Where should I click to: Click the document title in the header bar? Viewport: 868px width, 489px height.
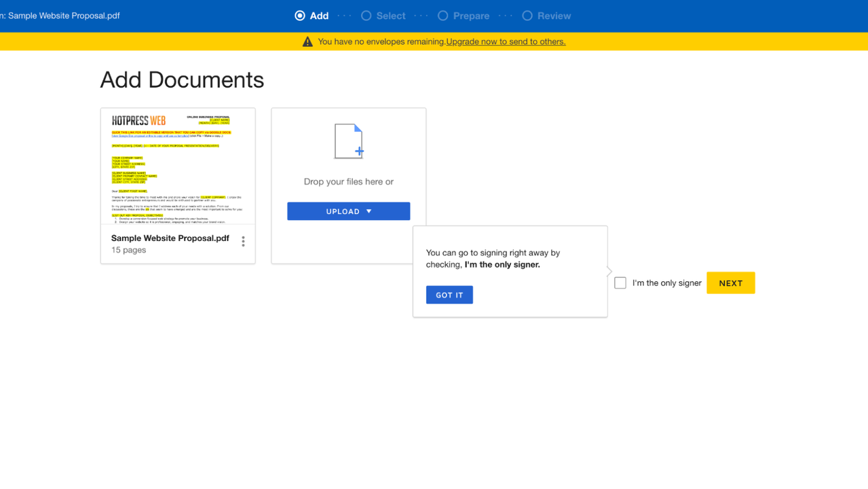61,16
